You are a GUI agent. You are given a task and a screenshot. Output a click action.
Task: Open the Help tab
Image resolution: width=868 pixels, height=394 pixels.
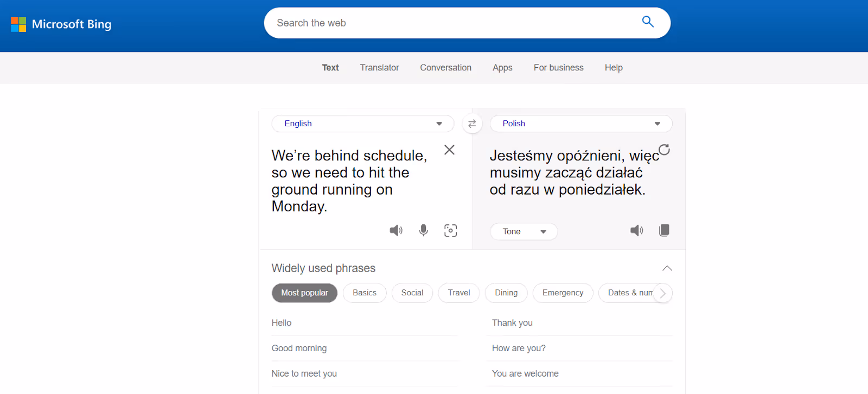click(x=614, y=68)
